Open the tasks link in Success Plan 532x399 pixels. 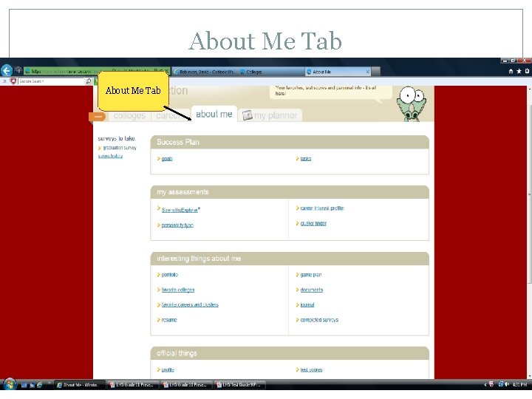pyautogui.click(x=306, y=159)
